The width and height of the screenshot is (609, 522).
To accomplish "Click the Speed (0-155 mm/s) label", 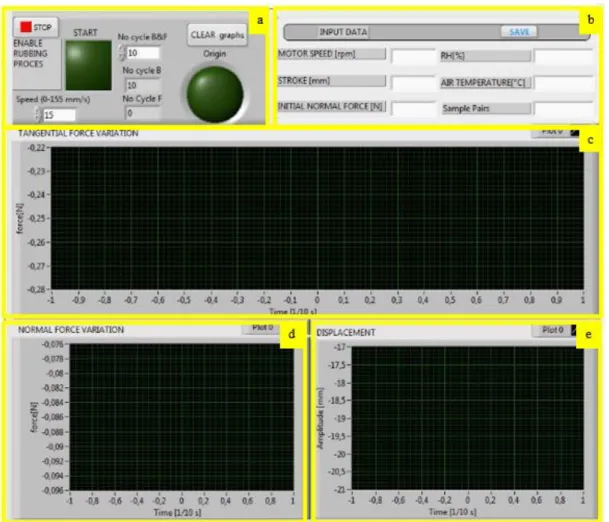I will (x=53, y=99).
